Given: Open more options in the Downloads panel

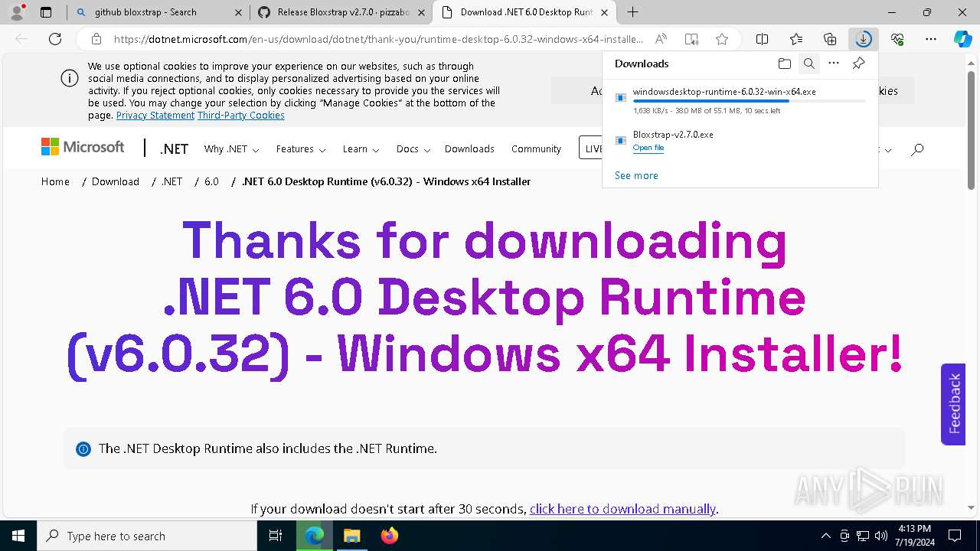Looking at the screenshot, I should [x=834, y=64].
